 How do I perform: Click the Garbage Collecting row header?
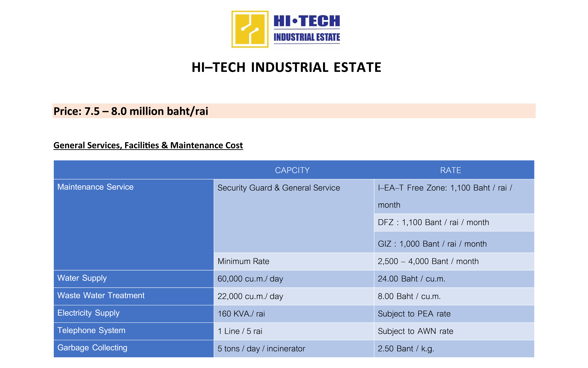tap(92, 348)
